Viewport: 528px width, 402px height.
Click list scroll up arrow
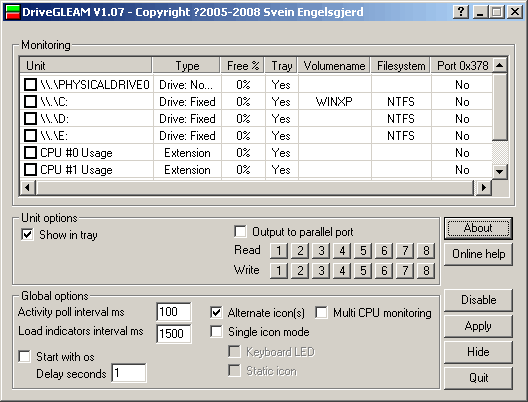(x=500, y=65)
